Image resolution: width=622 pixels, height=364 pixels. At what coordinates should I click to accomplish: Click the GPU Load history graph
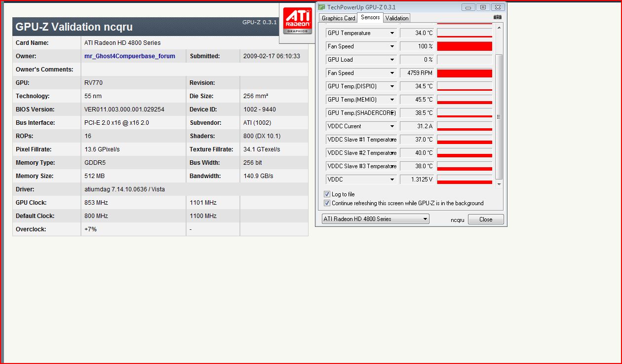point(465,60)
